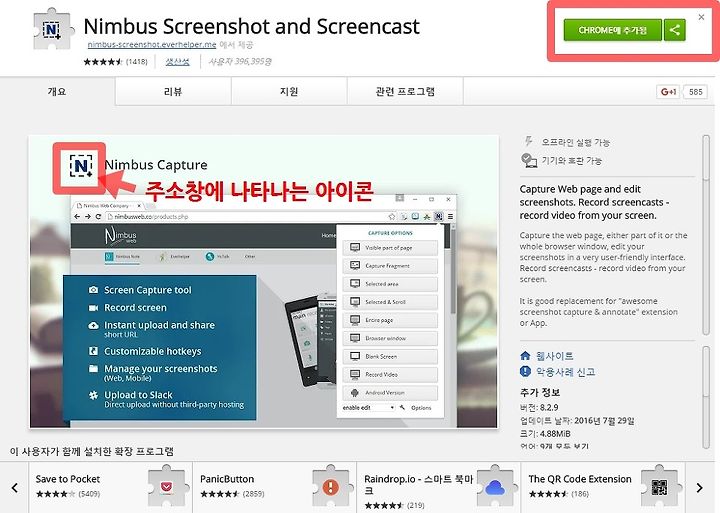Click the 버전: 8.2.9 text

click(539, 407)
